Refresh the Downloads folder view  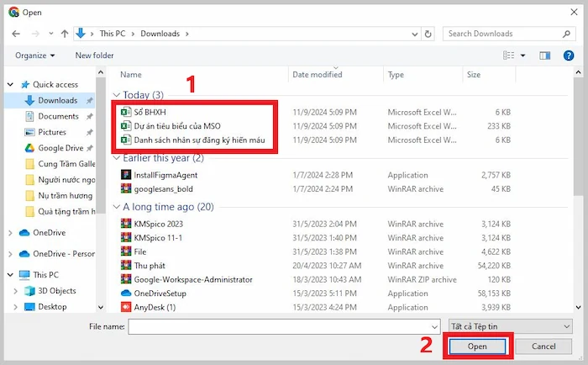point(428,34)
